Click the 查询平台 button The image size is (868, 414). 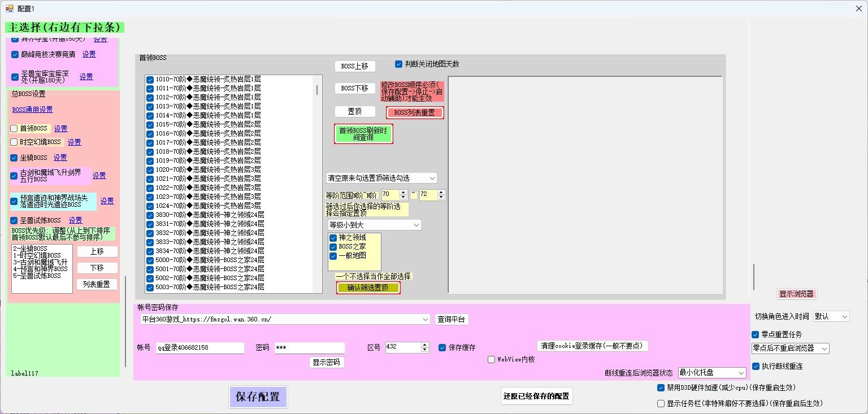tap(452, 319)
